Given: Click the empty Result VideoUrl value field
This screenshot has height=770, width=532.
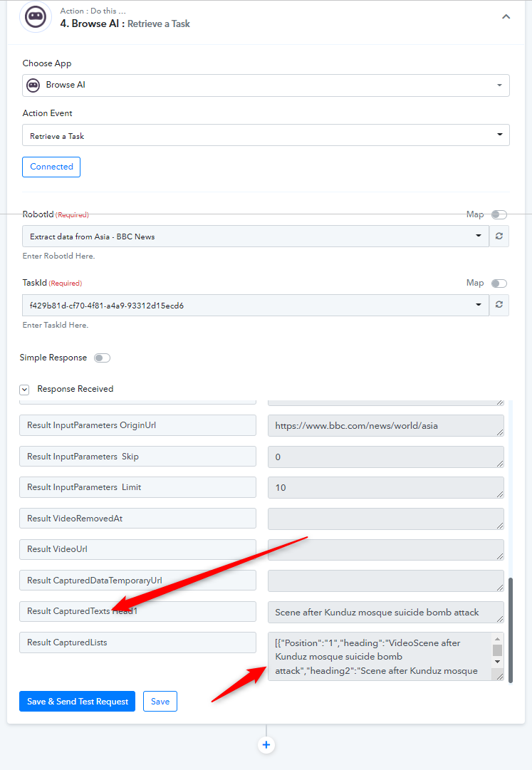Looking at the screenshot, I should coord(386,550).
